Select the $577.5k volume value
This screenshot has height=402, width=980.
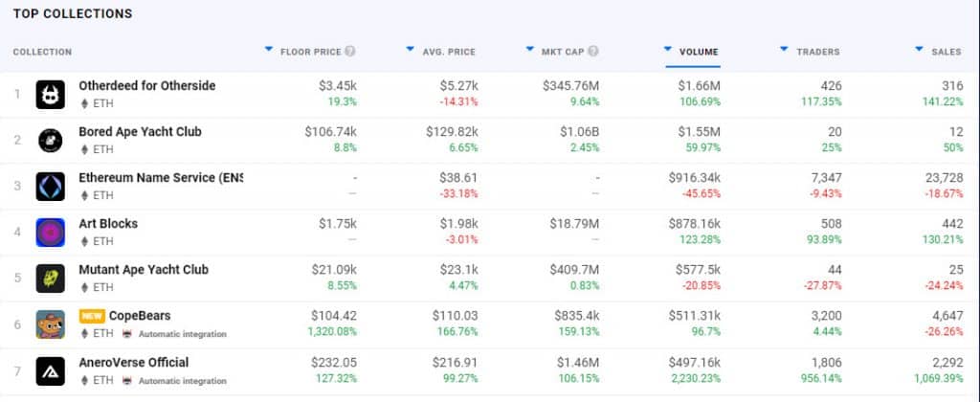coord(698,270)
